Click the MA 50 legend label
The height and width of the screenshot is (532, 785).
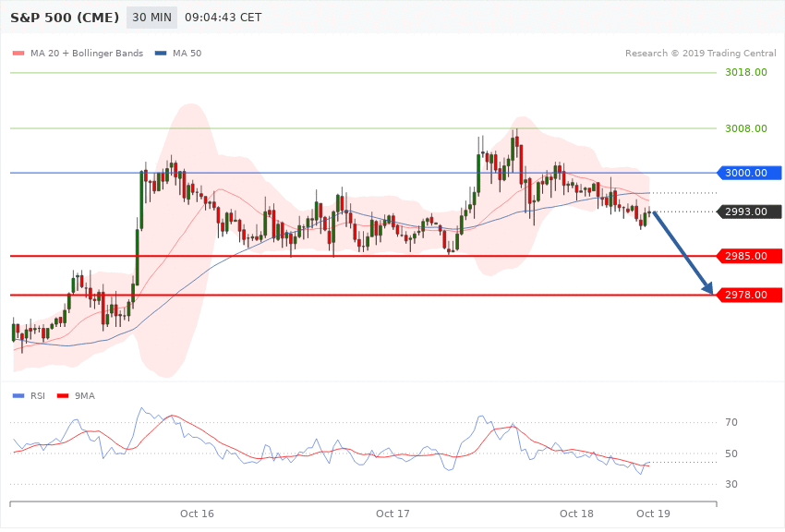tap(187, 53)
